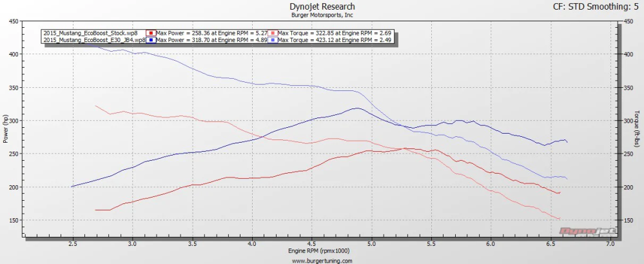644x264 pixels.
Task: Click the blue Max Power swatch for E30 JB4 run
Action: pos(151,40)
